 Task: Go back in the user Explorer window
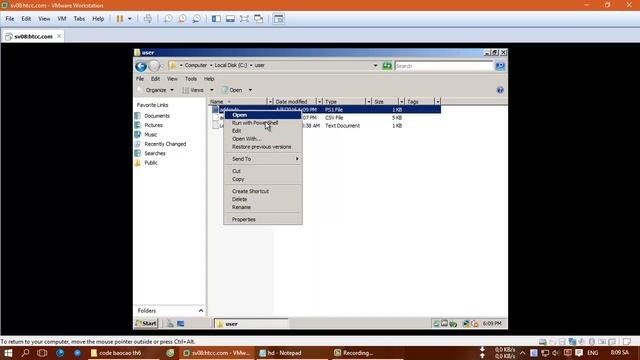click(141, 66)
